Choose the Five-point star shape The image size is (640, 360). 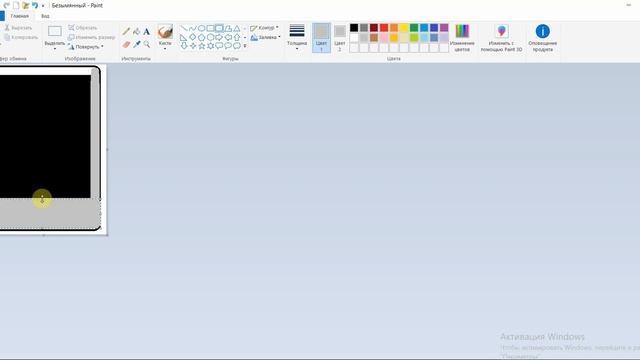tap(202, 46)
